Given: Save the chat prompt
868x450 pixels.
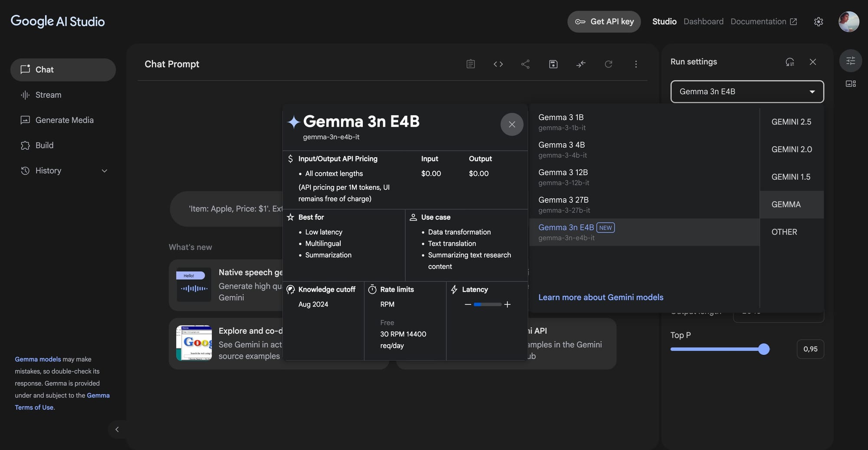Looking at the screenshot, I should pyautogui.click(x=553, y=64).
